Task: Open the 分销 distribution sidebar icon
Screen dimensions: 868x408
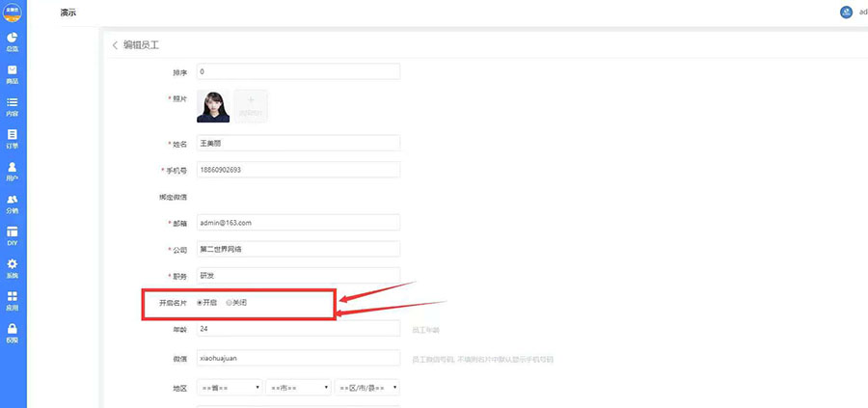Action: (x=13, y=204)
